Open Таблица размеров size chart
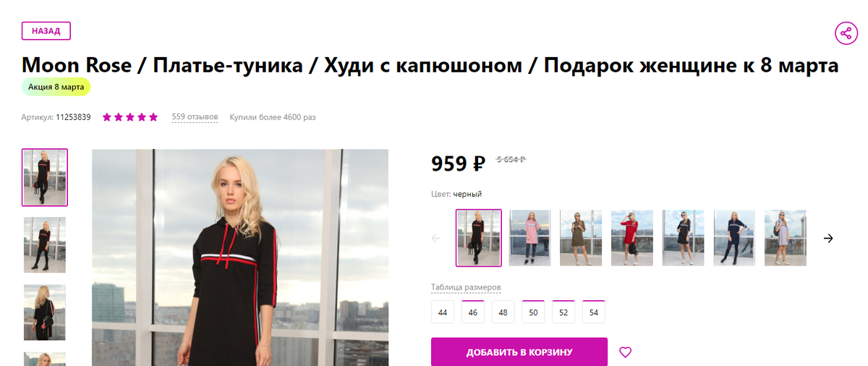868x366 pixels. click(x=466, y=288)
